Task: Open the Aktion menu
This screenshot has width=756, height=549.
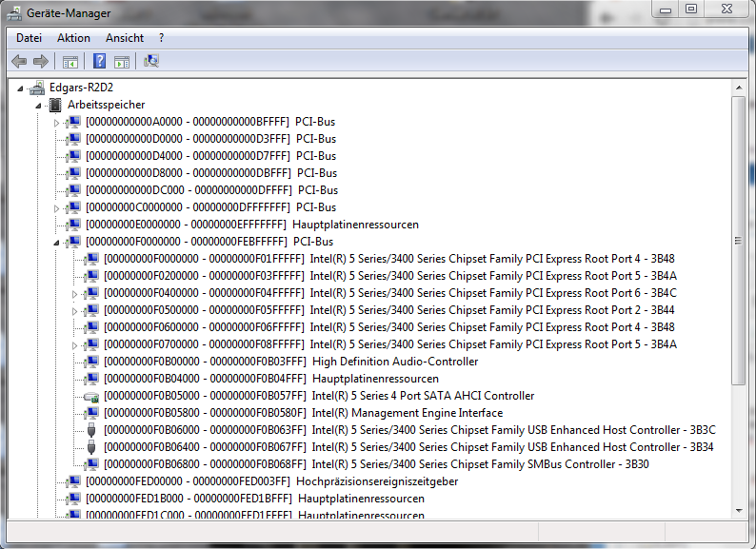Action: click(73, 38)
